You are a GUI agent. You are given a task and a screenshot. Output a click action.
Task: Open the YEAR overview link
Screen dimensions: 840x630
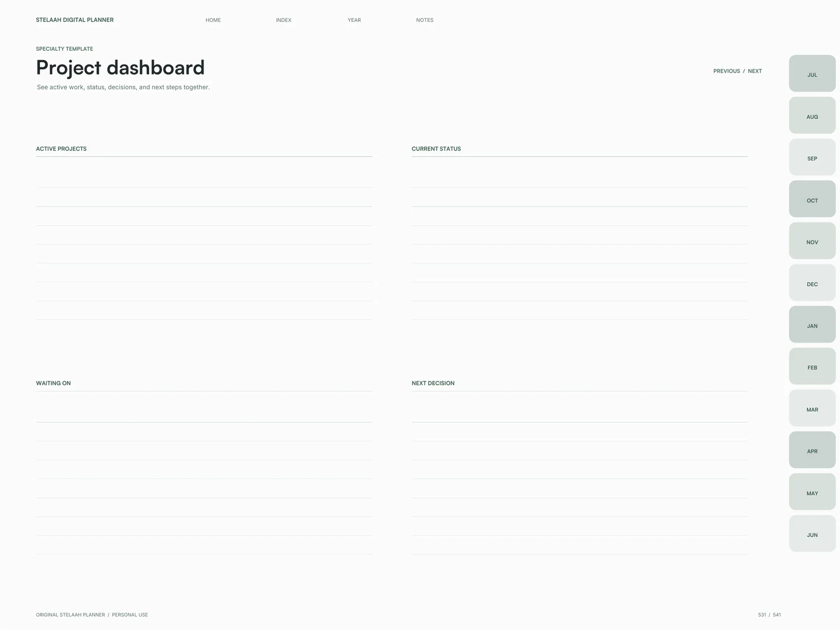[354, 20]
